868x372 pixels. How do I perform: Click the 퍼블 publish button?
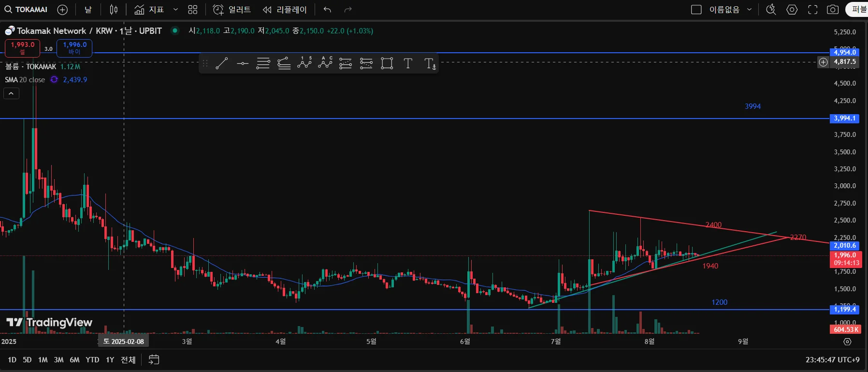coord(857,10)
